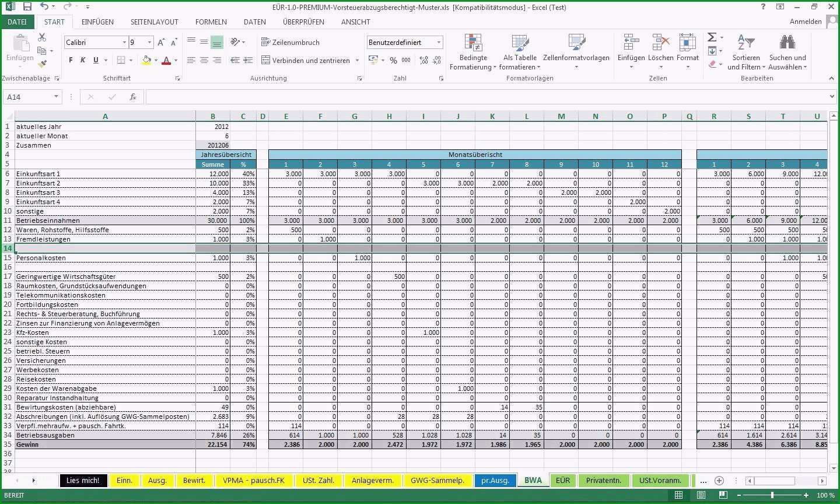Click Anmelden sign-in link
The height and width of the screenshot is (504, 840).
pyautogui.click(x=806, y=22)
